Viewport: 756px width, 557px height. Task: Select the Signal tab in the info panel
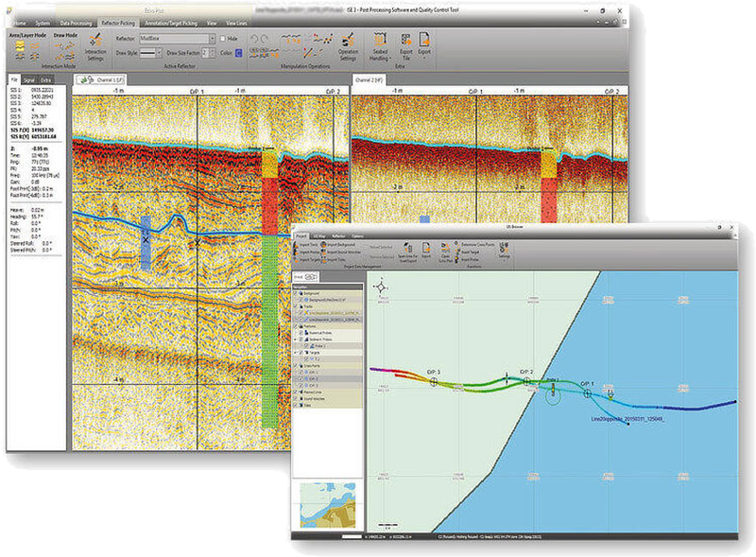pos(29,79)
